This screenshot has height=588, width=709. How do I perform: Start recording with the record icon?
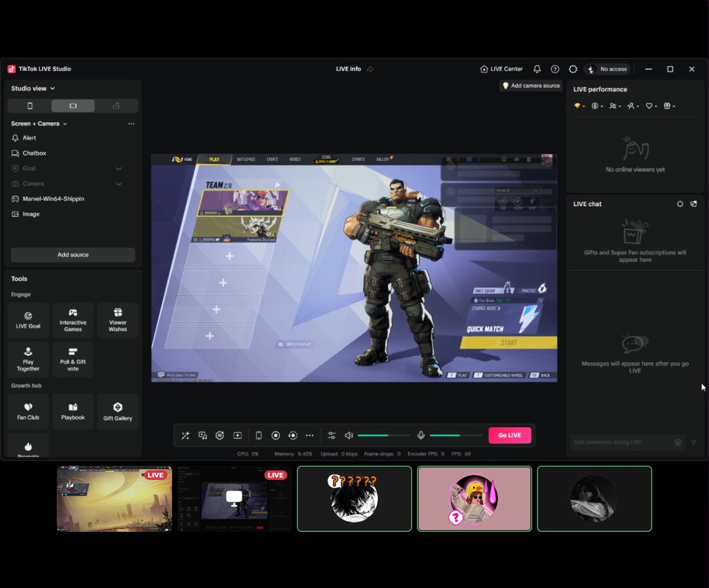pyautogui.click(x=276, y=435)
